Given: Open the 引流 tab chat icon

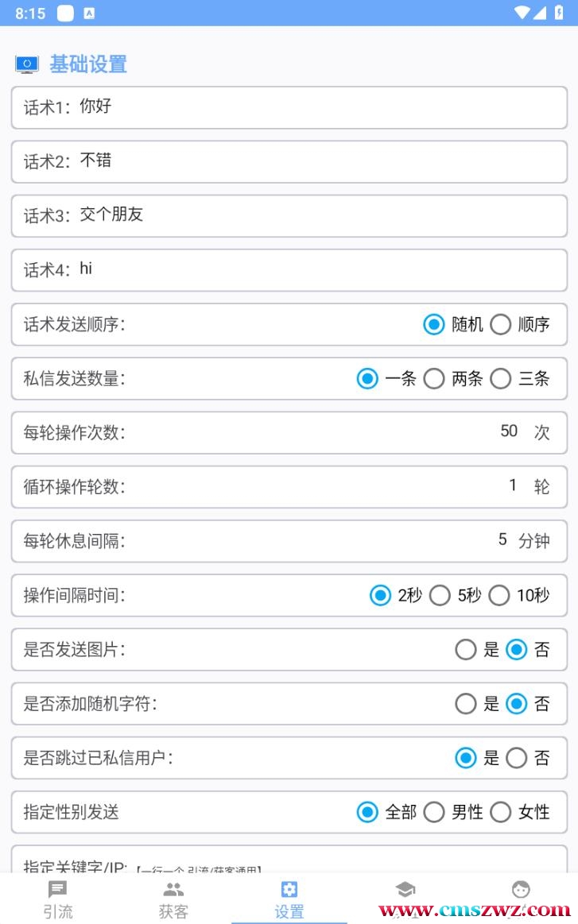Looking at the screenshot, I should click(x=58, y=890).
